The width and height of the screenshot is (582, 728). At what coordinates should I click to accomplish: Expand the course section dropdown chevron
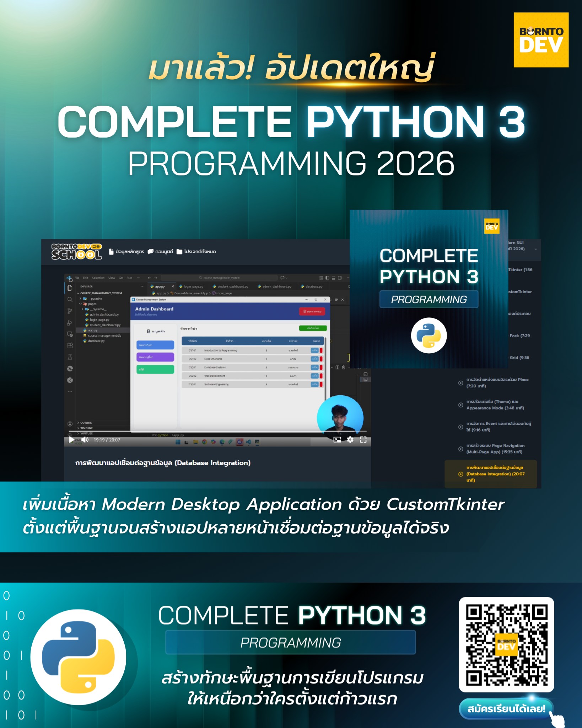click(536, 249)
